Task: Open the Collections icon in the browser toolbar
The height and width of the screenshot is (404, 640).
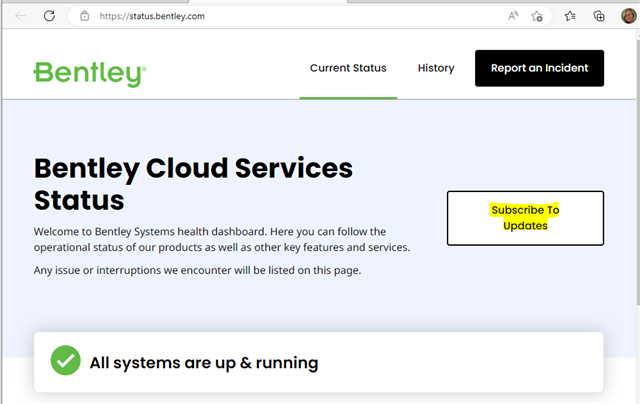Action: [599, 16]
